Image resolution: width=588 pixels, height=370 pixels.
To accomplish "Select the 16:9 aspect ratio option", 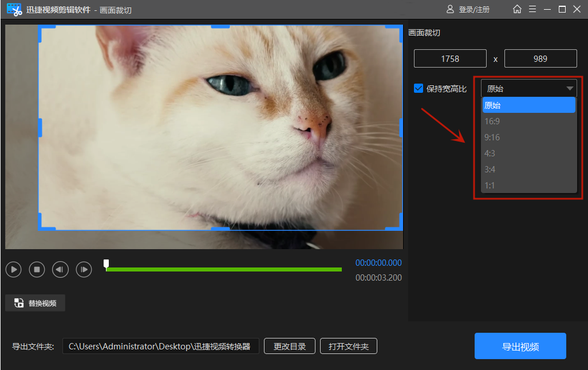I will tap(492, 121).
